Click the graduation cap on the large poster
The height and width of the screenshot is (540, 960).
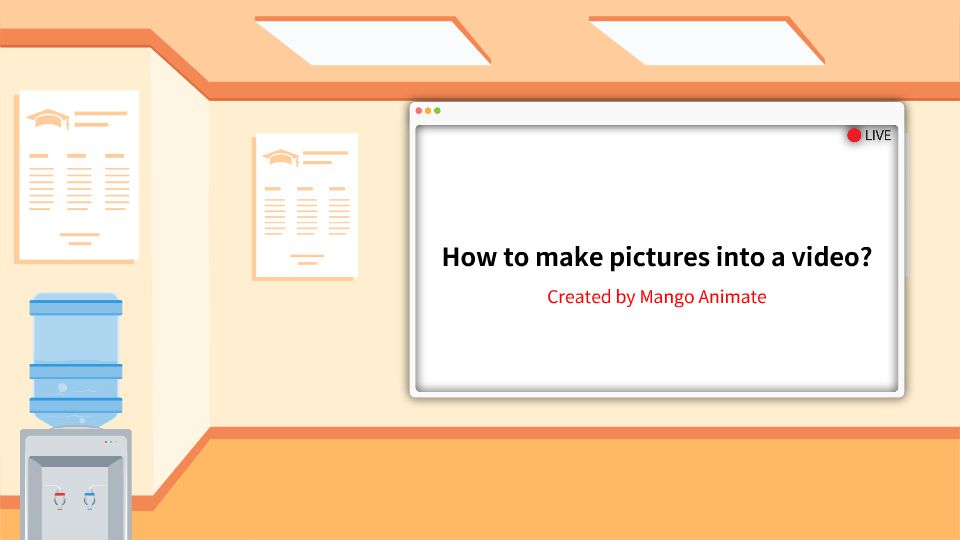click(48, 118)
